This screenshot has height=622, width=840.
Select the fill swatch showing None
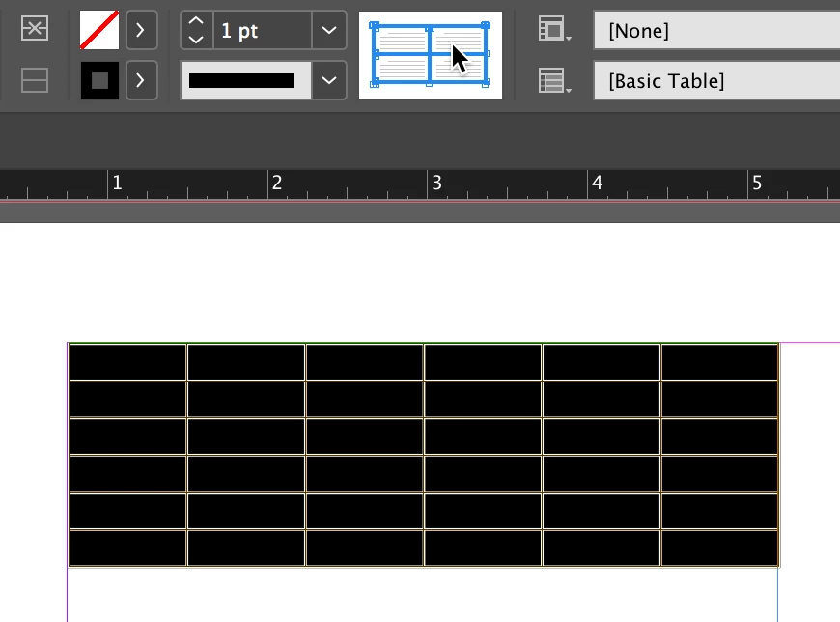pyautogui.click(x=99, y=30)
